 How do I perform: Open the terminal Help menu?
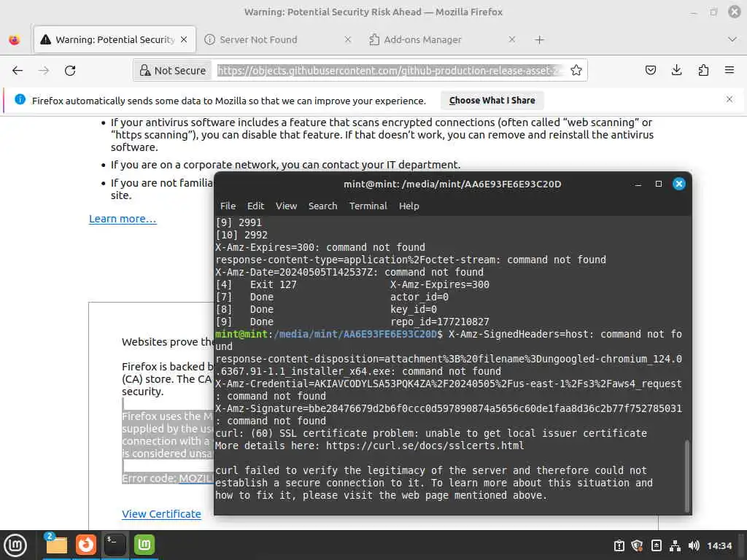[409, 206]
